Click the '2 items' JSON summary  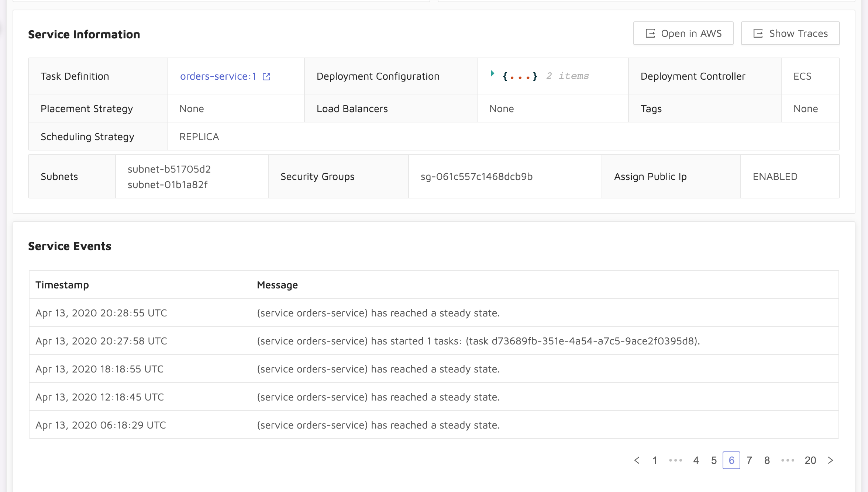click(568, 76)
